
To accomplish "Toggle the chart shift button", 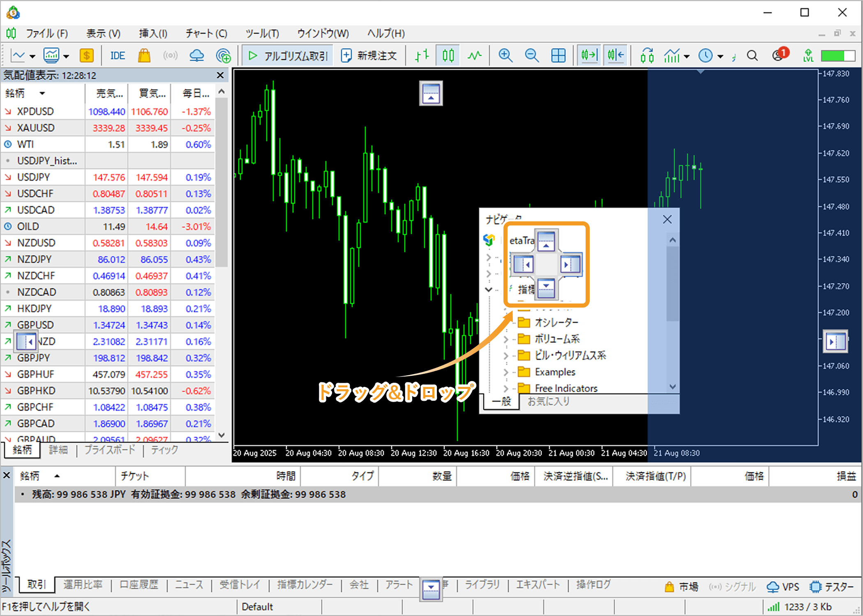I will [615, 55].
